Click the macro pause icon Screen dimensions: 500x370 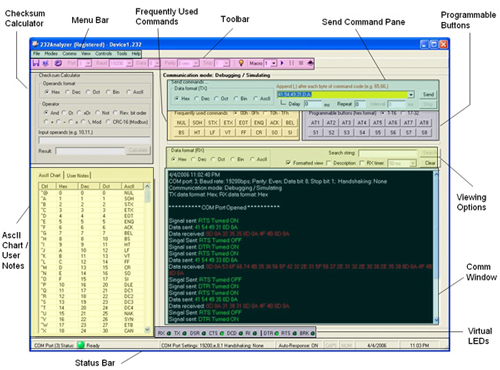[x=292, y=63]
